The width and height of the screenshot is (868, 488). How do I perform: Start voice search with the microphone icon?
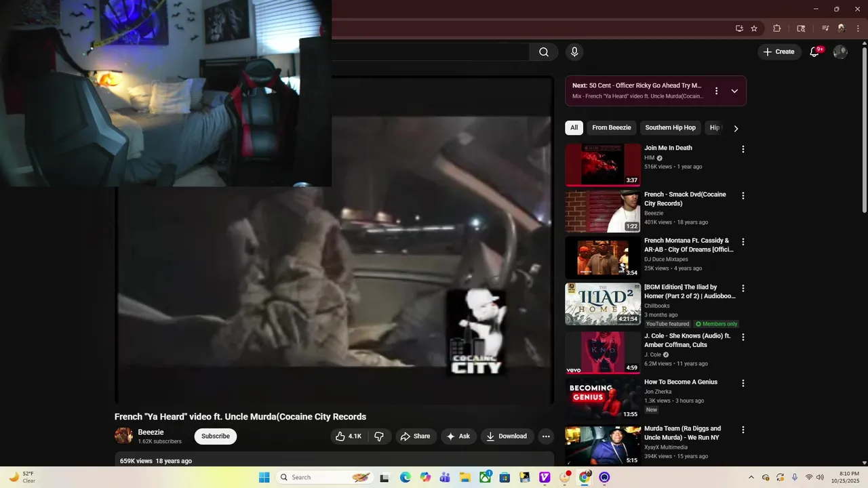click(x=574, y=52)
